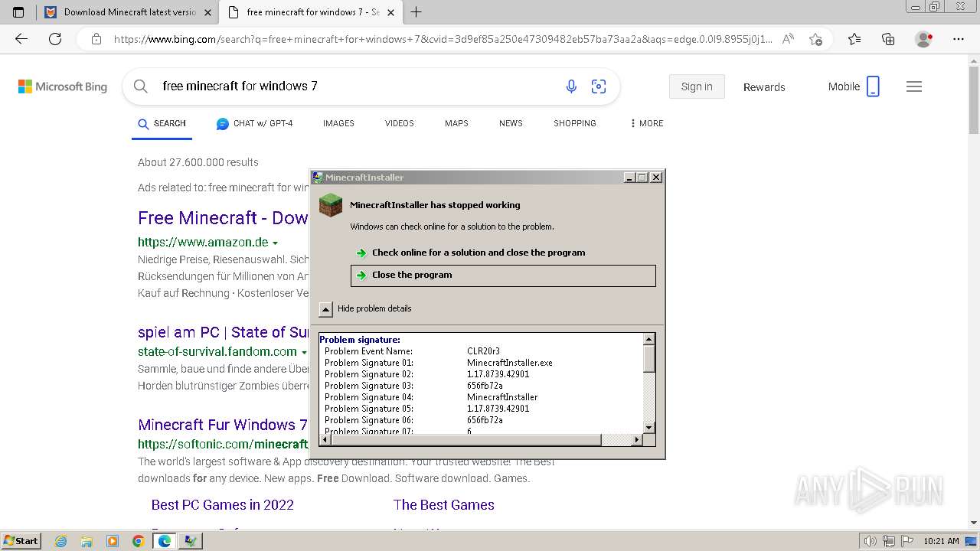Open File Explorer from taskbar
Screen dimensions: 980x551
[87, 541]
